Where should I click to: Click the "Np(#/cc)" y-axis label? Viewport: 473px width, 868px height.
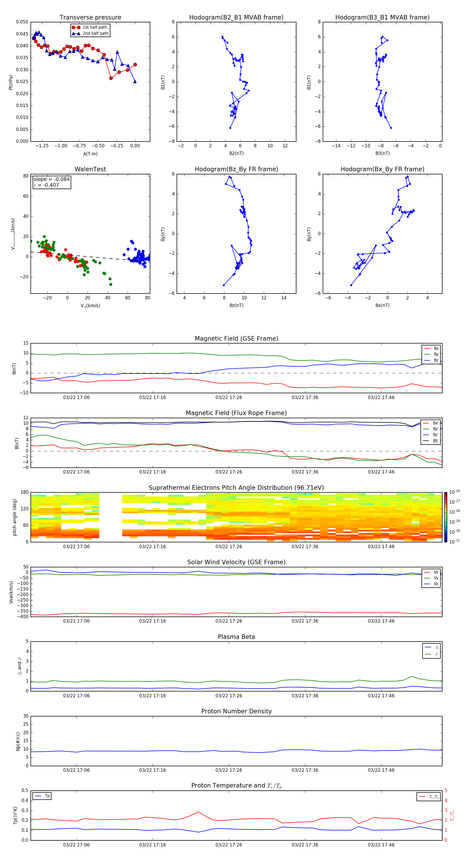pyautogui.click(x=18, y=741)
